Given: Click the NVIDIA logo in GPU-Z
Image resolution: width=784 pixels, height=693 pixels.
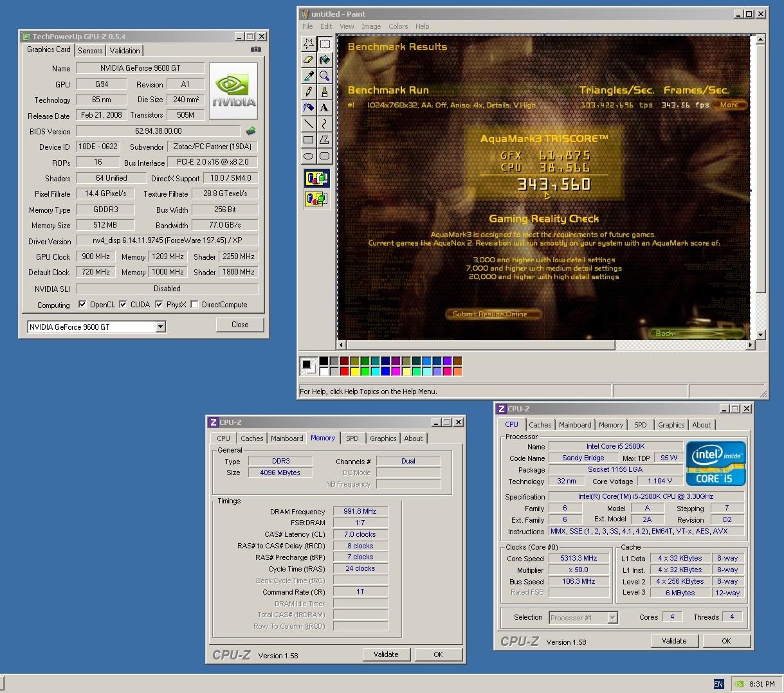Looking at the screenshot, I should pos(234,91).
